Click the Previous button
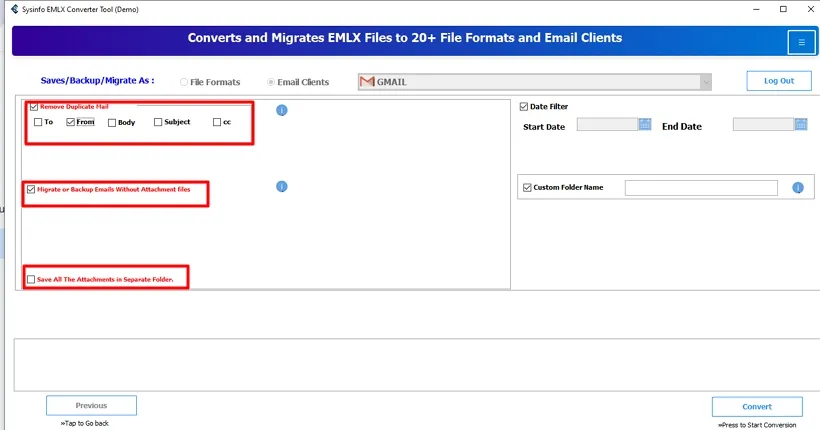This screenshot has height=430, width=820. click(91, 405)
